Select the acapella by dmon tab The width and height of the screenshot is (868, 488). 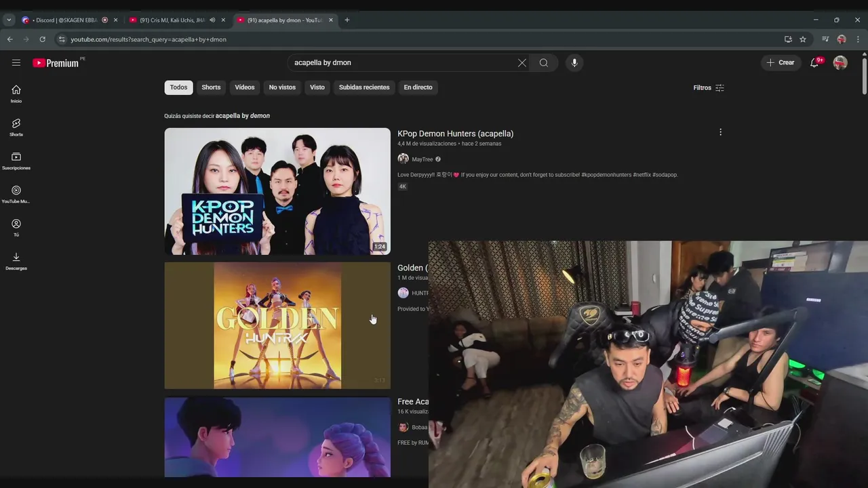pos(285,20)
